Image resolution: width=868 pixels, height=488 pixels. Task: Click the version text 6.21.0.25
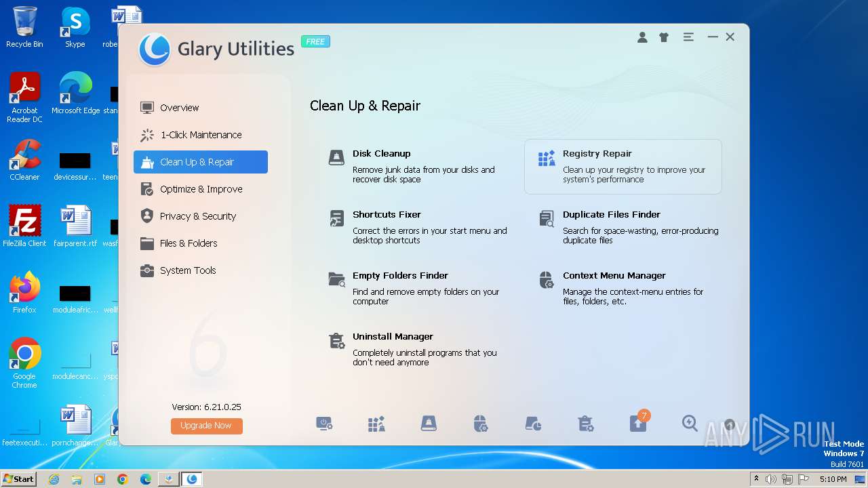206,407
